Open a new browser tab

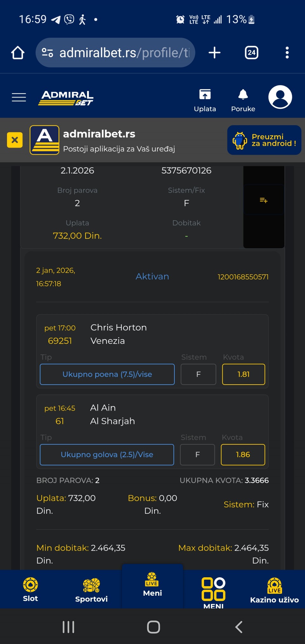pyautogui.click(x=214, y=53)
